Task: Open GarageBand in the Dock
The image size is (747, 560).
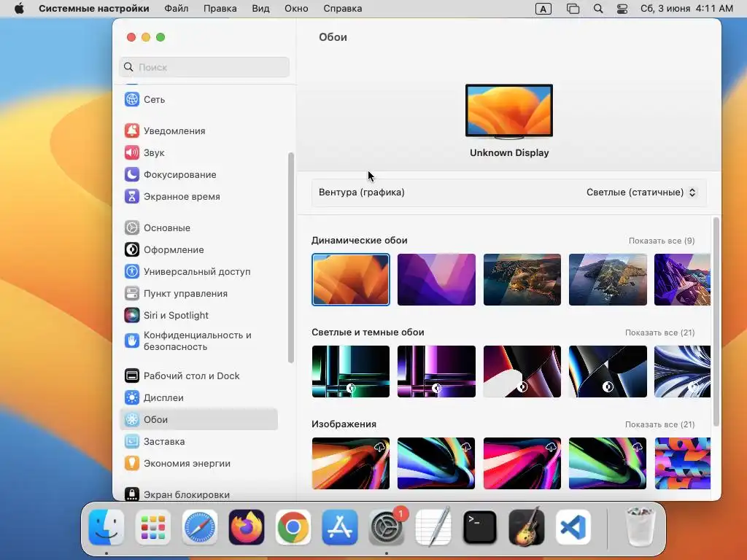Action: (527, 527)
